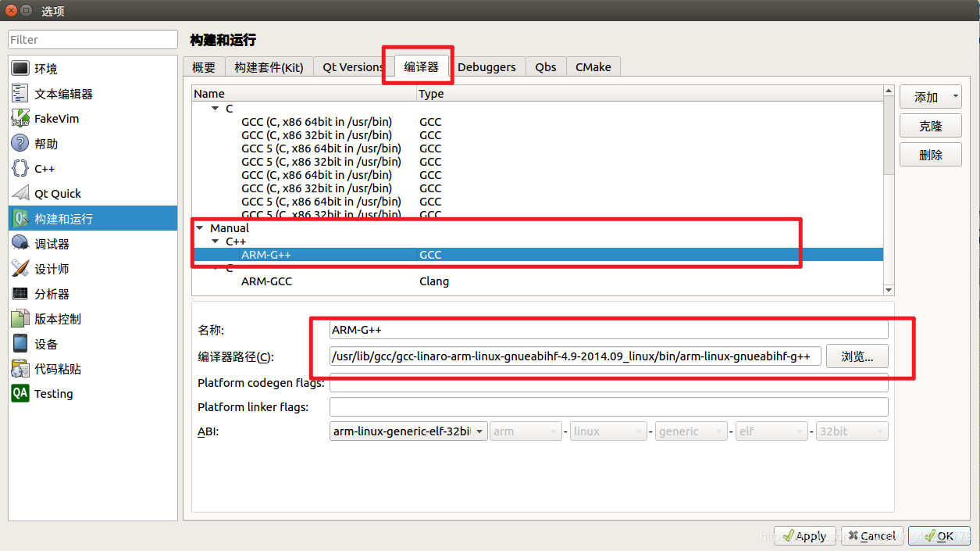Click the 添加 add dropdown button
The width and height of the screenshot is (980, 551).
tap(930, 97)
